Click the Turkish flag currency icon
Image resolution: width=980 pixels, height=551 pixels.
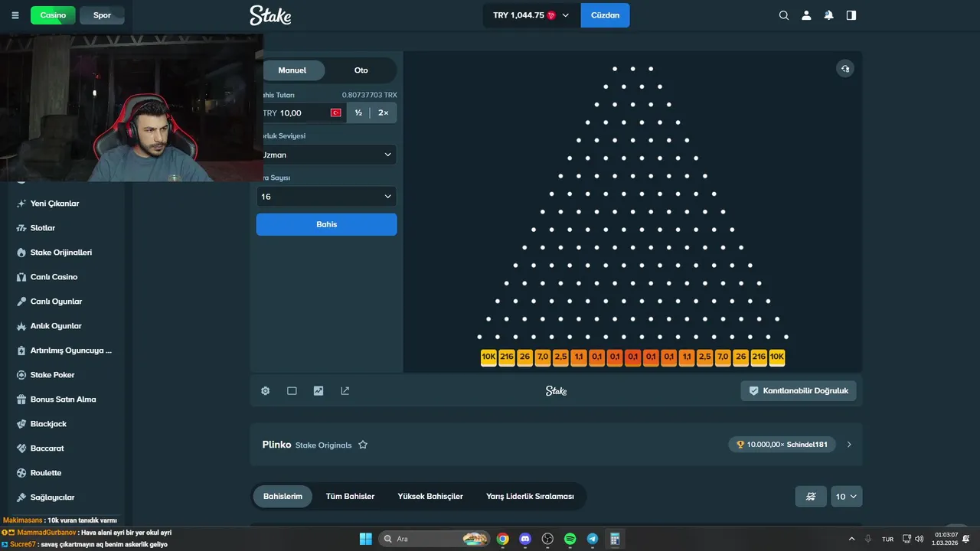pos(335,112)
